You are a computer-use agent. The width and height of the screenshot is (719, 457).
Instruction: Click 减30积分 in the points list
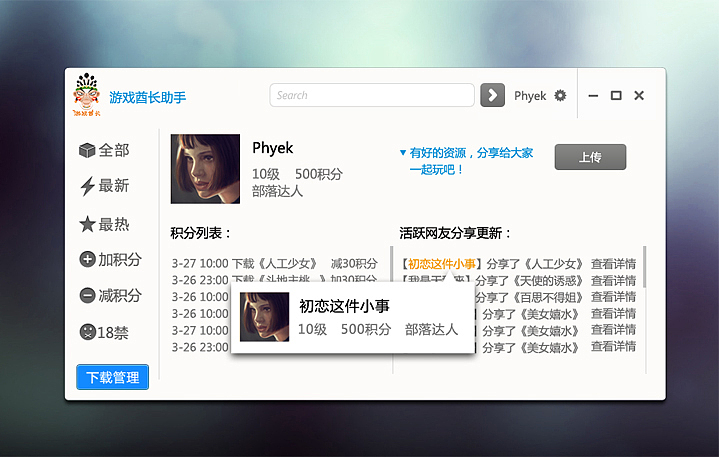pyautogui.click(x=354, y=264)
